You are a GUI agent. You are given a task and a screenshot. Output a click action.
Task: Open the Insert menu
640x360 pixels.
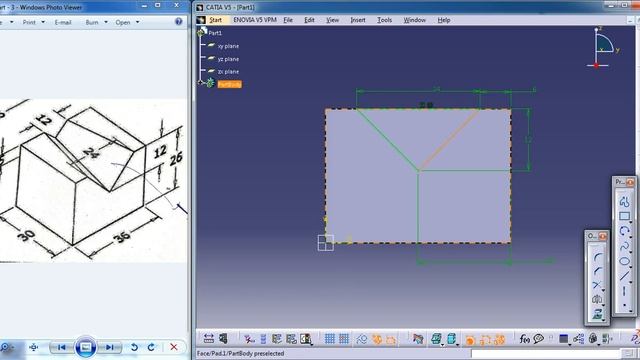click(x=358, y=20)
